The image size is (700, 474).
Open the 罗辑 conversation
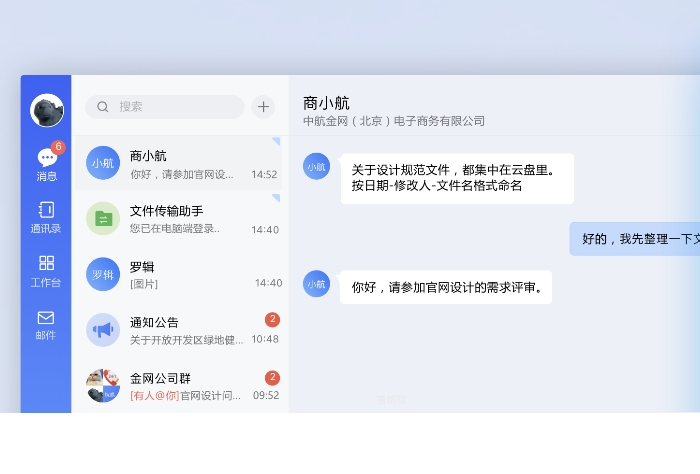[x=179, y=274]
